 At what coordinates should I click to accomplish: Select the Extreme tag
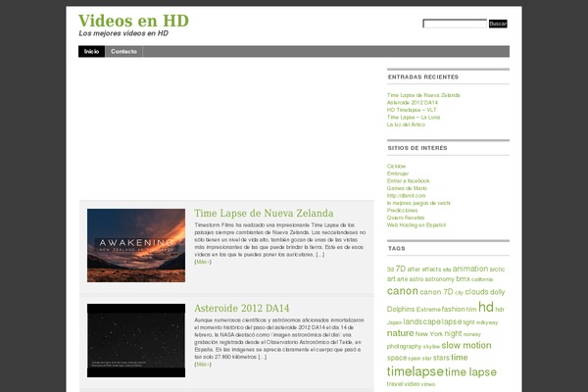tap(428, 310)
